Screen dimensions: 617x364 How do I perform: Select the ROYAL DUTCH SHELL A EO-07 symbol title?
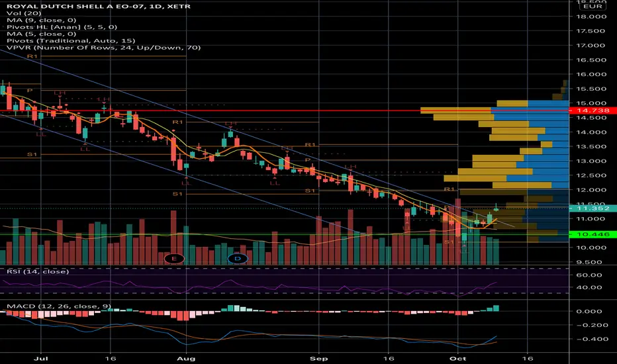tap(99, 7)
